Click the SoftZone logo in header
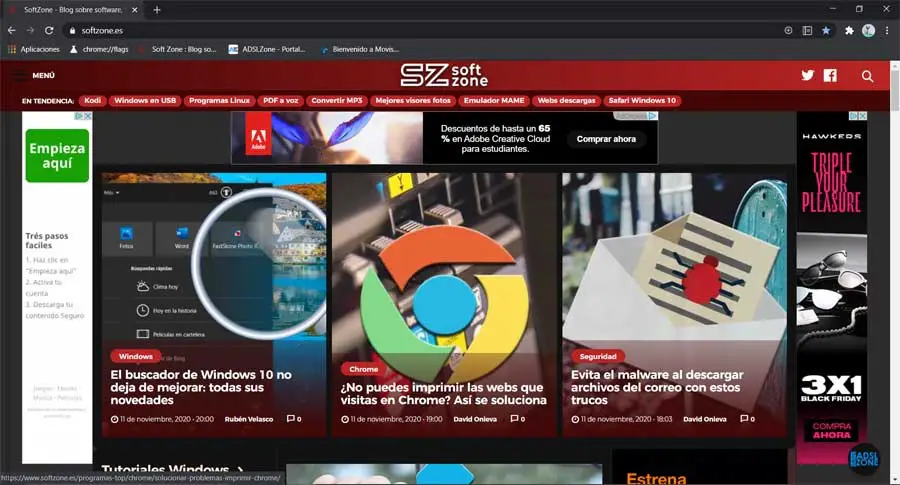Image resolution: width=900 pixels, height=485 pixels. pos(444,75)
